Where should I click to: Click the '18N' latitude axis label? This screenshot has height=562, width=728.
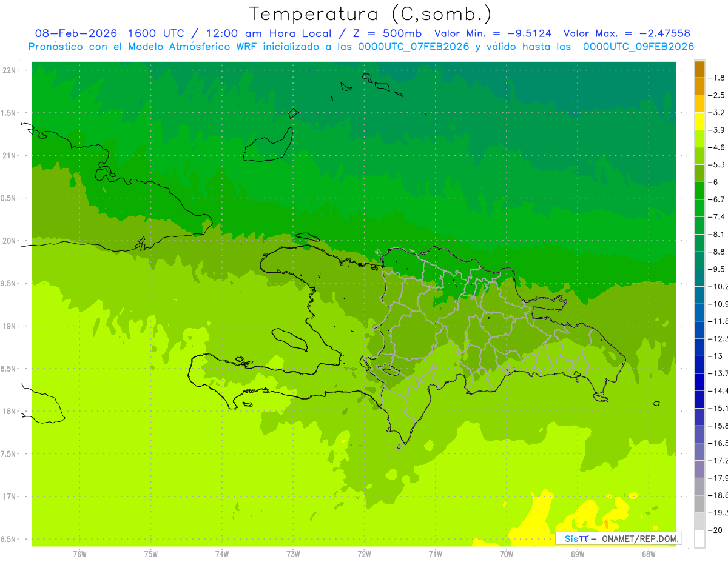pos(10,412)
